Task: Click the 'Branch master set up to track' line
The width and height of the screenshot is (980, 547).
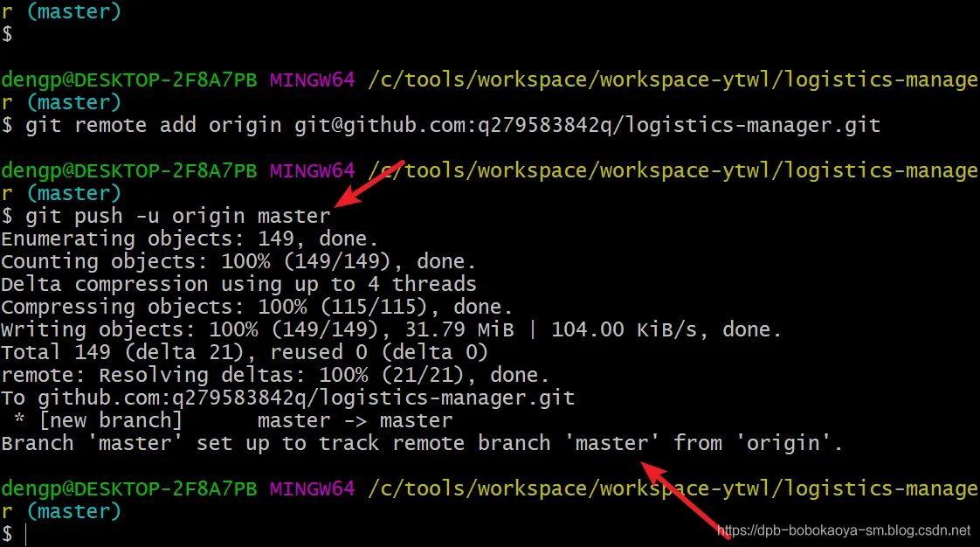Action: click(422, 443)
